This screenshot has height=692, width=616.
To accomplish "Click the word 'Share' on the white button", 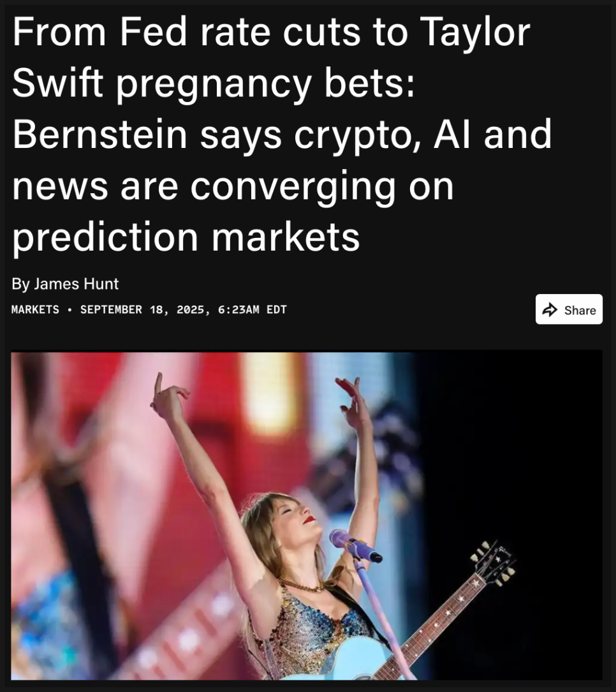I will tap(580, 310).
